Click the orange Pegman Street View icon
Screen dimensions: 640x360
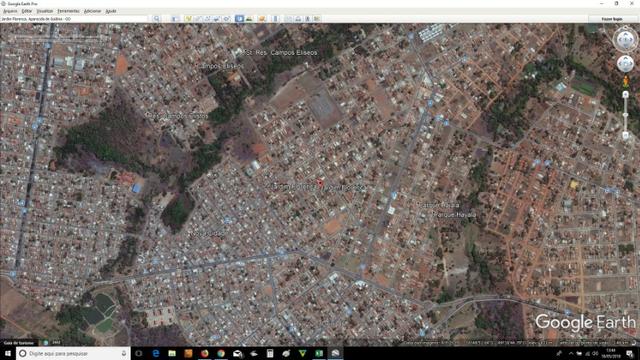tap(625, 82)
